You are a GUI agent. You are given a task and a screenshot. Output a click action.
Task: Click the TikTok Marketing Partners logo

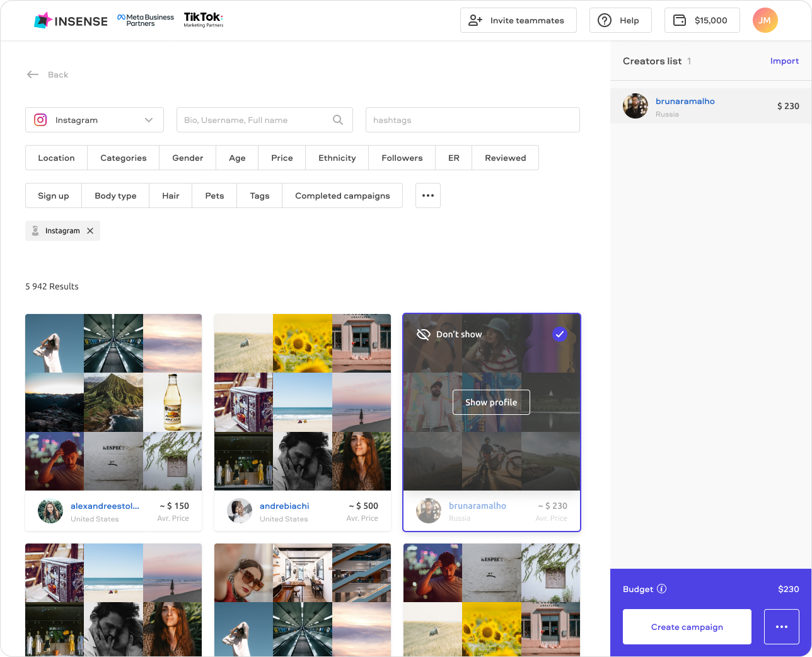point(204,20)
